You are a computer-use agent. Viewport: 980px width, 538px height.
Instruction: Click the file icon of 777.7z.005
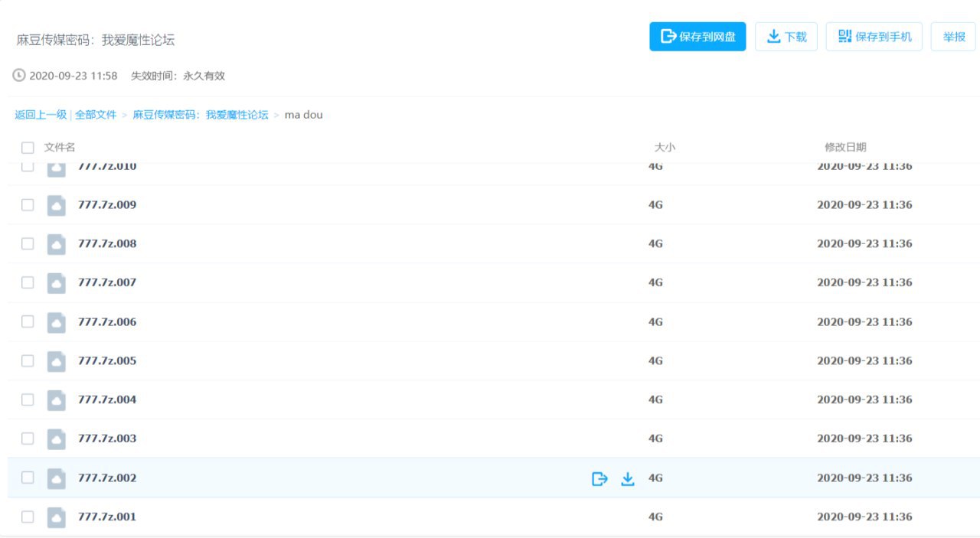57,361
